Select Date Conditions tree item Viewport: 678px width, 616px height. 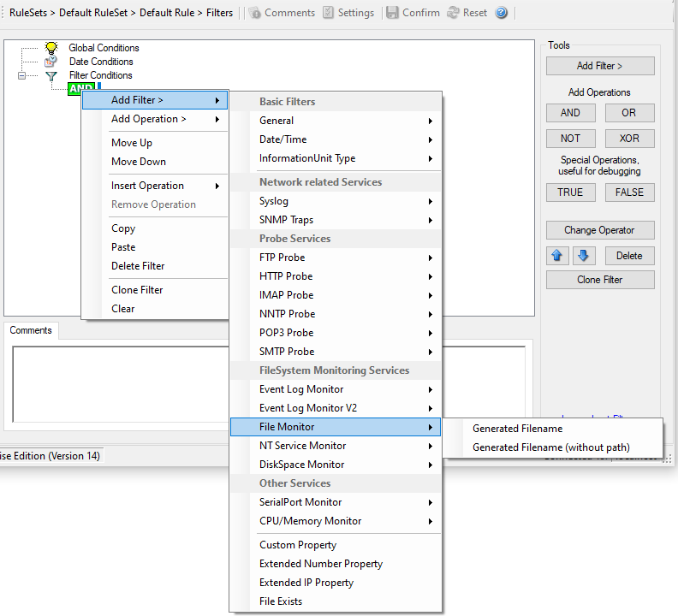[x=101, y=62]
